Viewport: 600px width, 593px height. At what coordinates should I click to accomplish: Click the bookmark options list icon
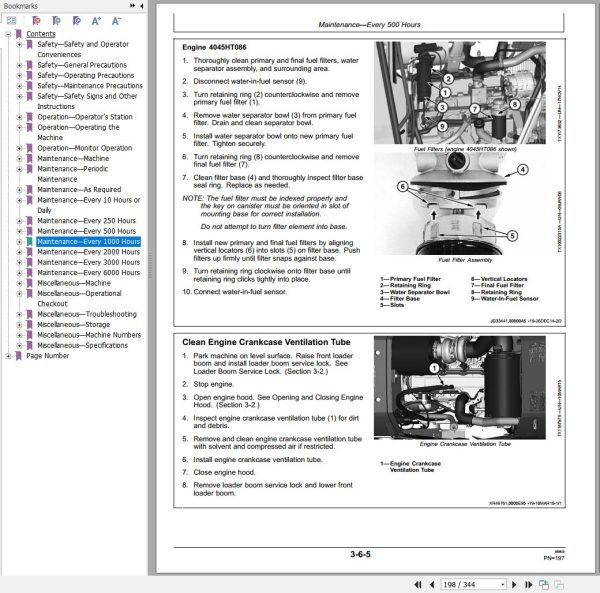(11, 21)
